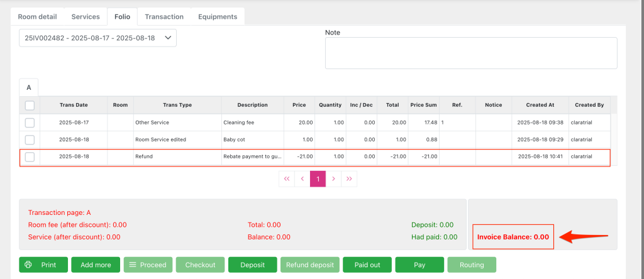Go to next page arrow
The height and width of the screenshot is (279, 644).
click(x=333, y=178)
